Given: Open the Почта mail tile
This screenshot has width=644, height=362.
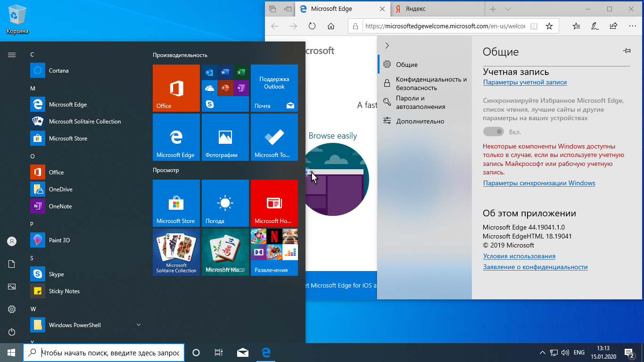Looking at the screenshot, I should tap(274, 88).
